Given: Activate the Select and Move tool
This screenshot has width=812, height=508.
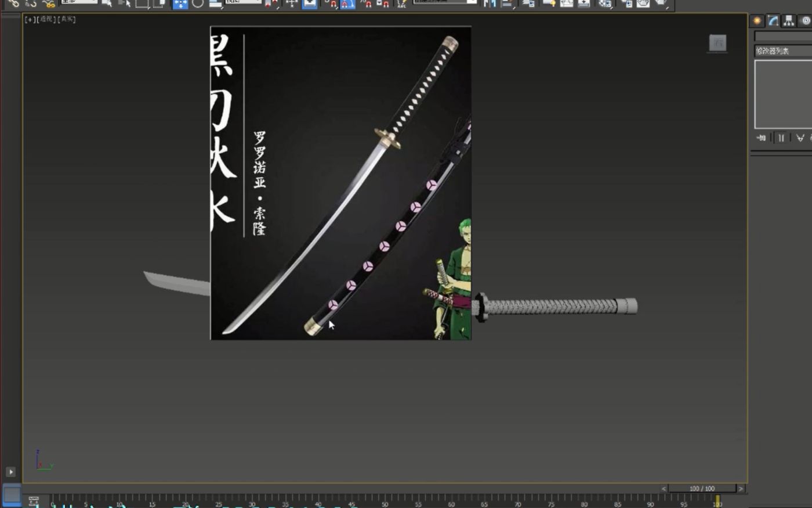Looking at the screenshot, I should pos(180,3).
